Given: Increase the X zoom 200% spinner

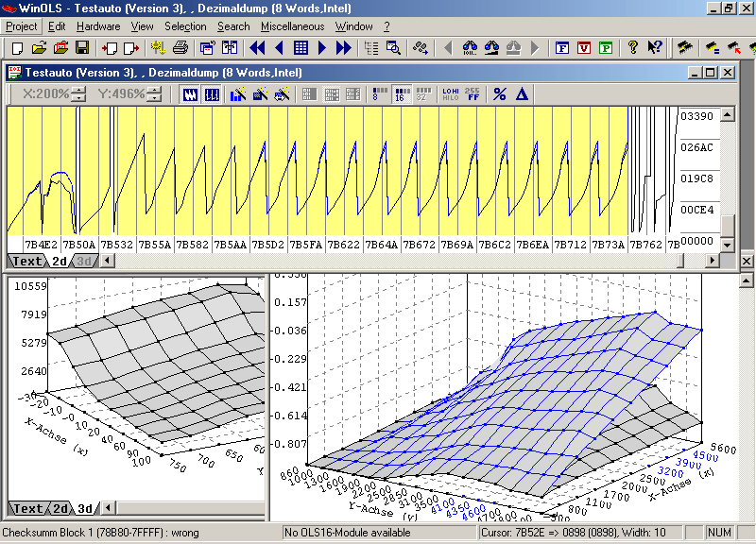Looking at the screenshot, I should tap(78, 90).
